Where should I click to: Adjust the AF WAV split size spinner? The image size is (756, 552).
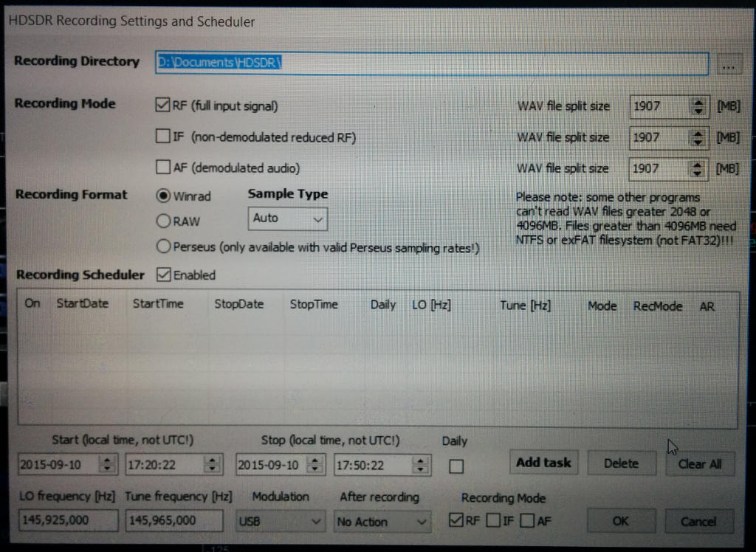click(x=697, y=169)
